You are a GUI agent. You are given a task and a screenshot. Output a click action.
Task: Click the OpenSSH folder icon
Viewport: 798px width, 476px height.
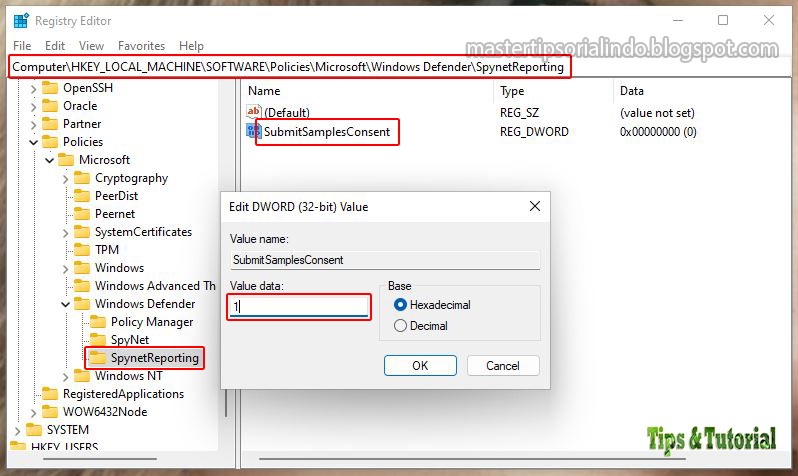tap(49, 88)
